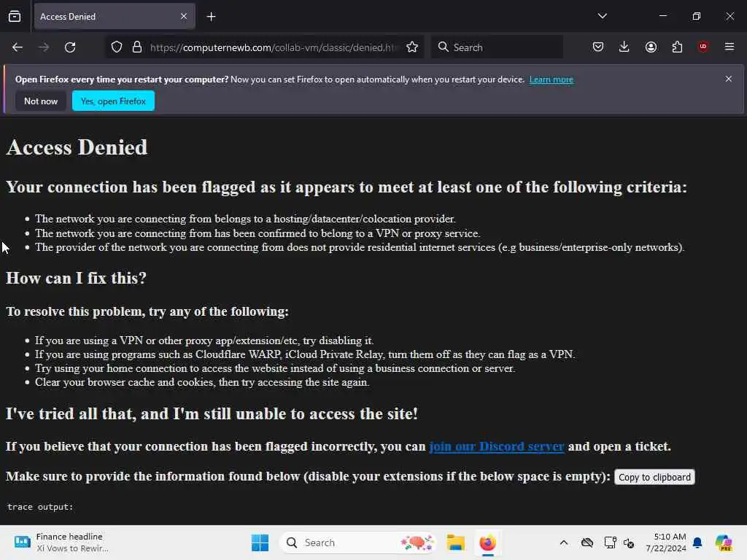Bookmark this page with the star icon
Image resolution: width=747 pixels, height=560 pixels.
point(412,47)
